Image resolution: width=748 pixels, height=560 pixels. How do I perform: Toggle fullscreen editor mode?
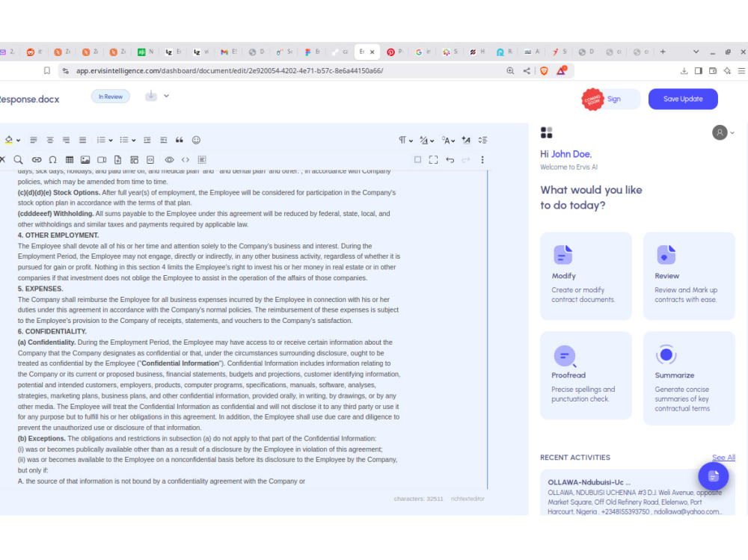point(433,160)
